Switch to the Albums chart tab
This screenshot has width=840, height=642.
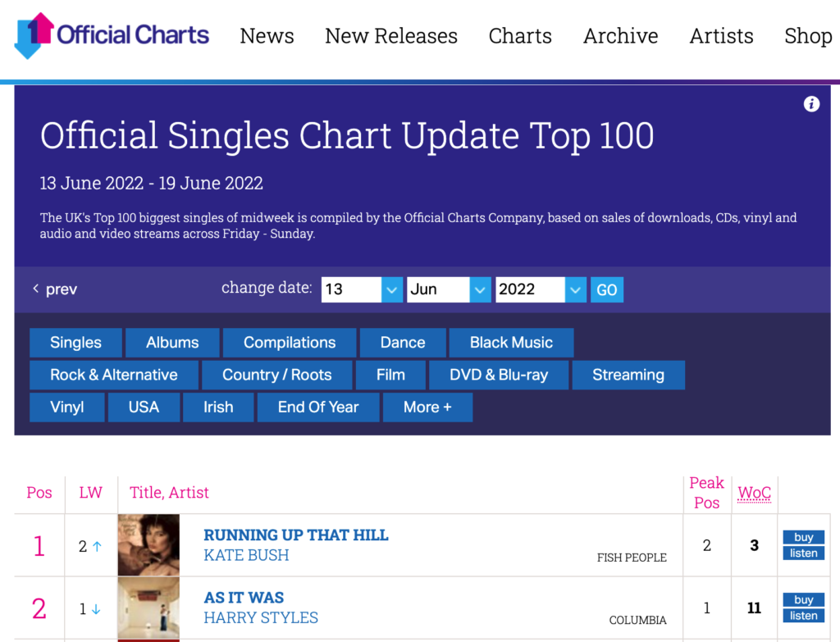pos(172,343)
